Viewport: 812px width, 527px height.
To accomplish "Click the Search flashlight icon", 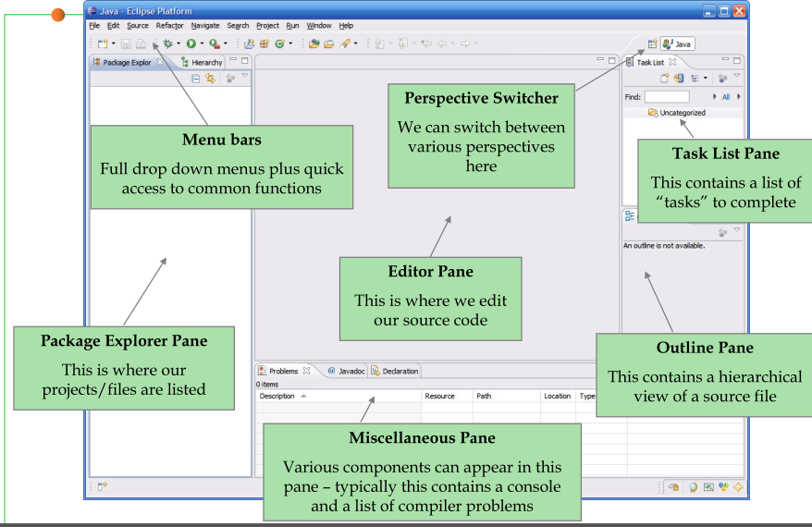I will coord(345,44).
